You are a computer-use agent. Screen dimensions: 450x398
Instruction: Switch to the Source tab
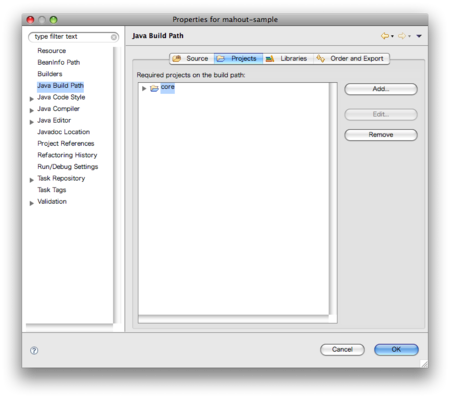pos(192,59)
